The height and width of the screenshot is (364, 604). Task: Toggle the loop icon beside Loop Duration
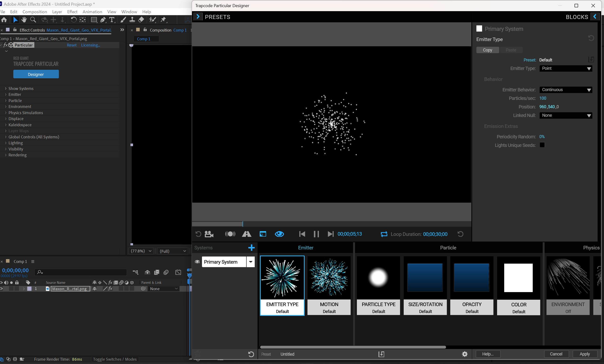384,234
